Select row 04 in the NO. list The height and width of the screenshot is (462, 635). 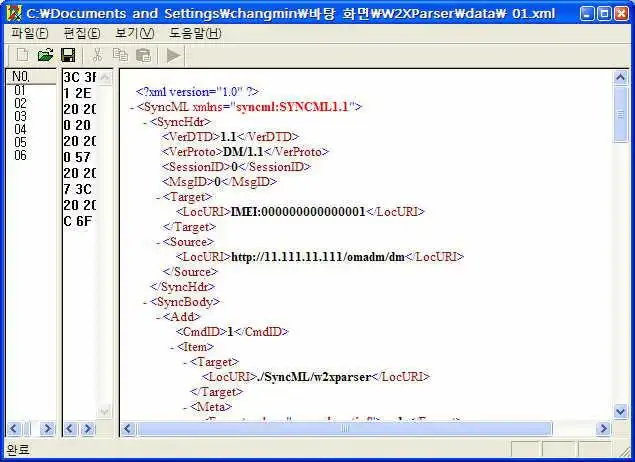click(20, 129)
